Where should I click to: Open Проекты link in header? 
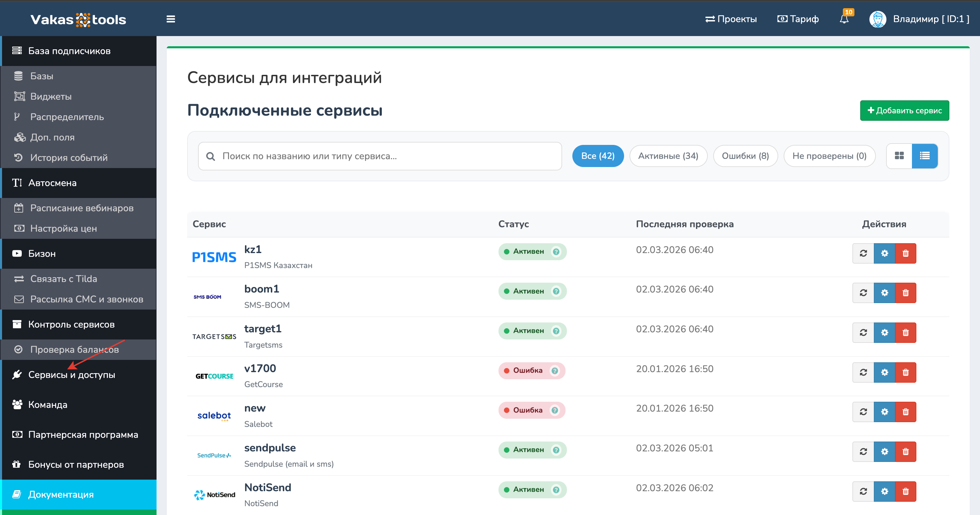731,19
